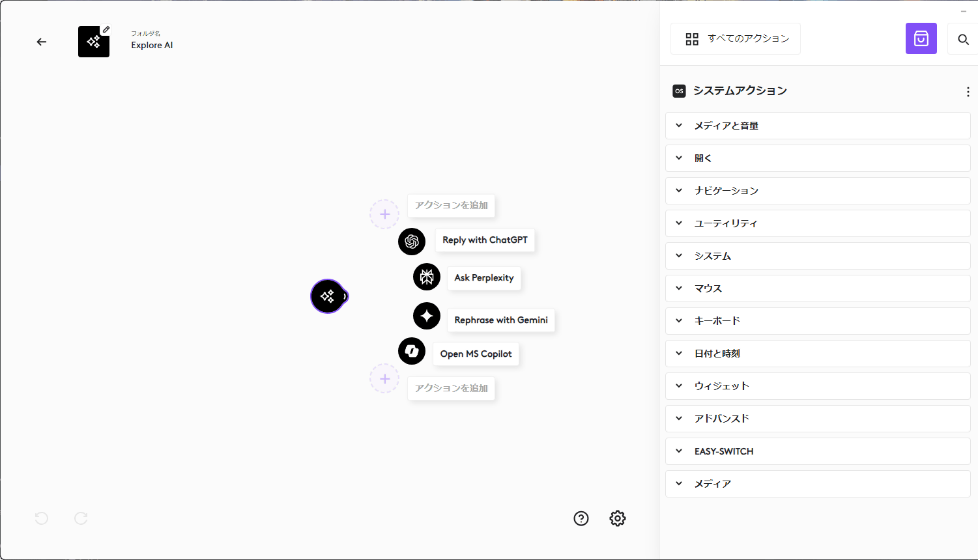
Task: Click the top アクションを追加 label
Action: point(452,206)
